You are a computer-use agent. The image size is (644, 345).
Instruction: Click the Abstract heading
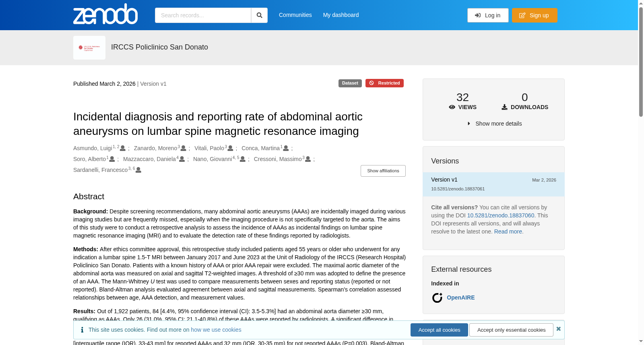(89, 196)
